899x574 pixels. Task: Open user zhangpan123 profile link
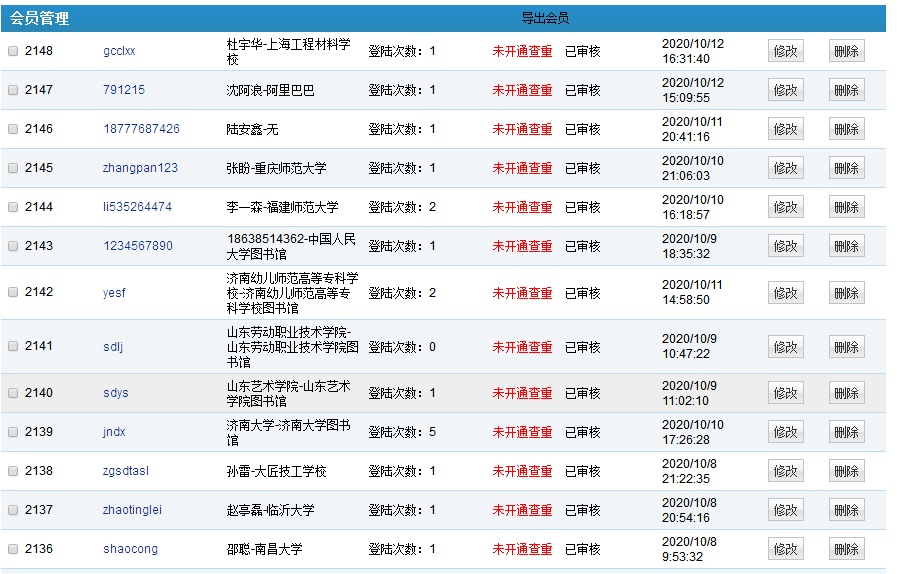click(140, 168)
